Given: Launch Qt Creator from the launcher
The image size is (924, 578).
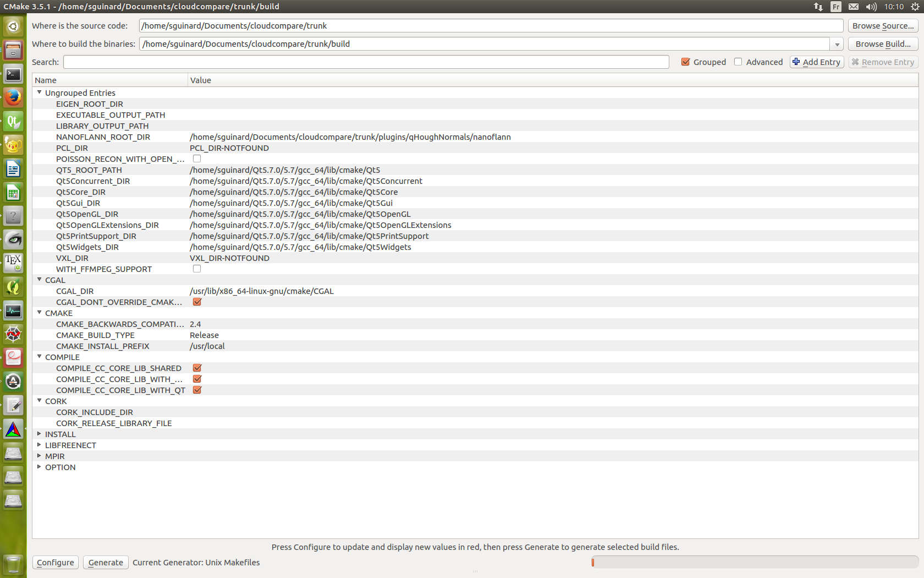Looking at the screenshot, I should (x=13, y=121).
